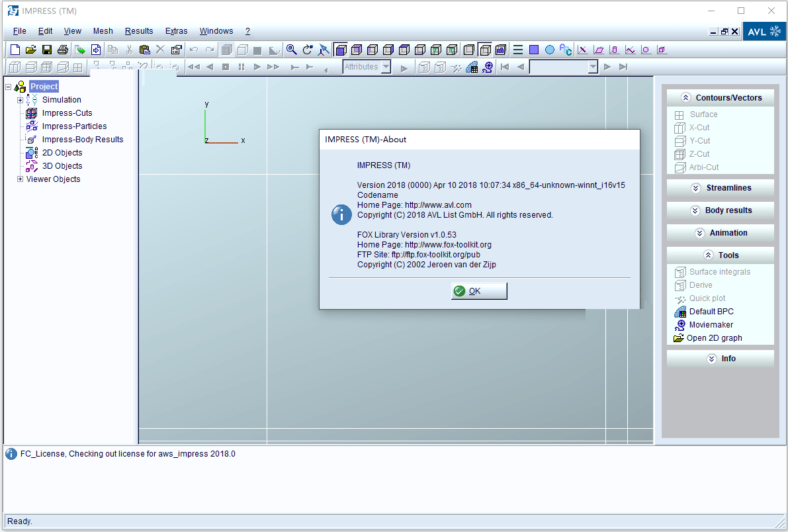Open the View menu
788x532 pixels.
72,31
